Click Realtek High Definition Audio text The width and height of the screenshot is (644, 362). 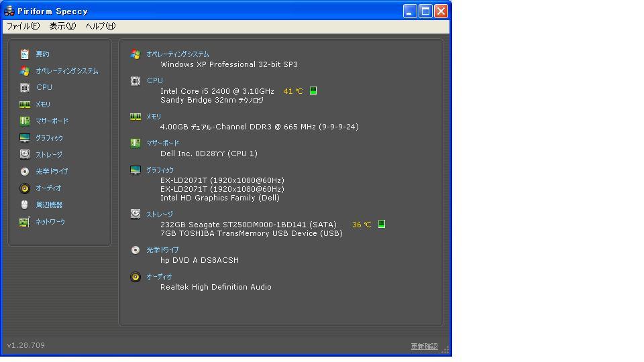pyautogui.click(x=215, y=287)
